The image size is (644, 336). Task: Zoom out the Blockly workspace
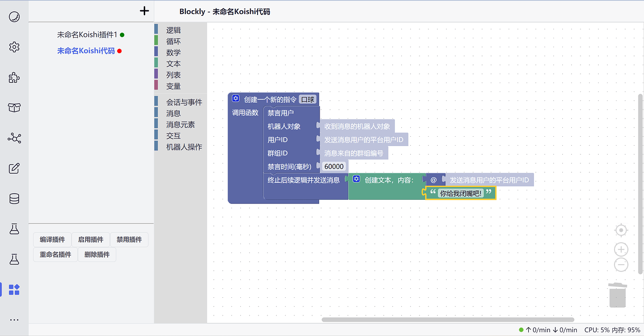pyautogui.click(x=621, y=265)
